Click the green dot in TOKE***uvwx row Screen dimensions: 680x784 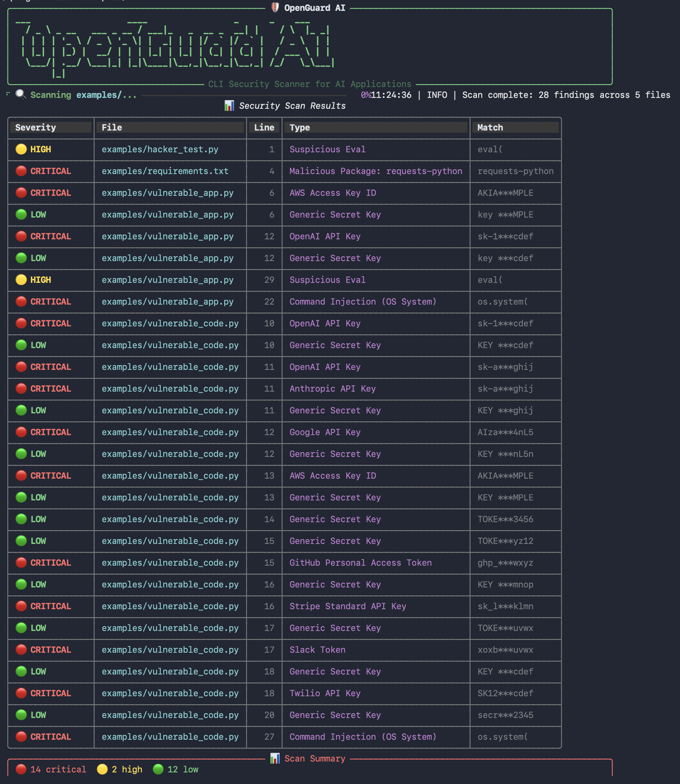[21, 628]
